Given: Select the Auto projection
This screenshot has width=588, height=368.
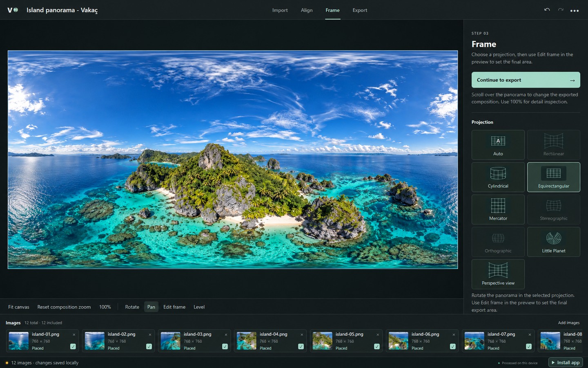Looking at the screenshot, I should (498, 145).
